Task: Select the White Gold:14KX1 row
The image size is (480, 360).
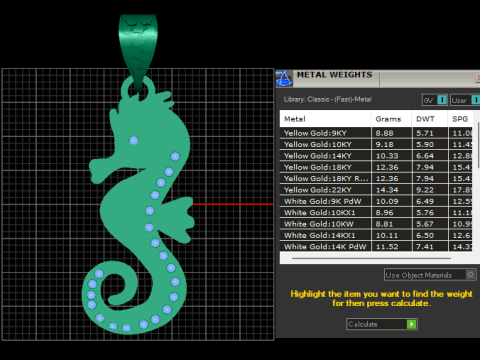Action: tap(376, 235)
